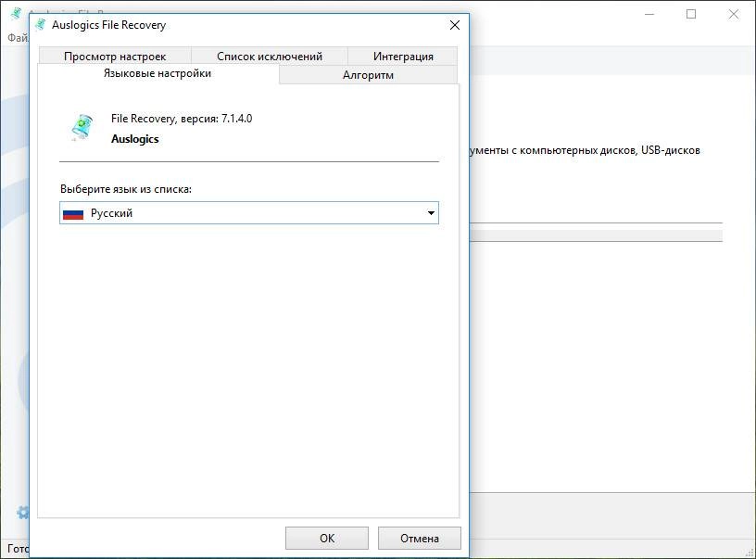Expand the language dropdown arrow
Screen dimensions: 756x559
coord(431,212)
